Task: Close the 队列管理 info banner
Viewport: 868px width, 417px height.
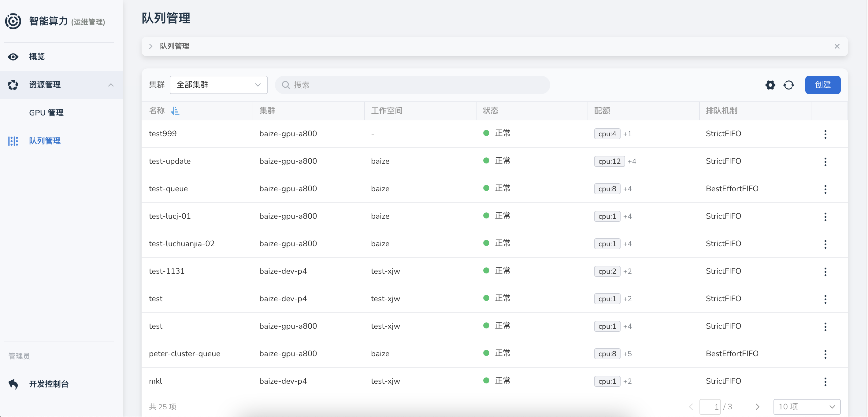Action: coord(837,46)
